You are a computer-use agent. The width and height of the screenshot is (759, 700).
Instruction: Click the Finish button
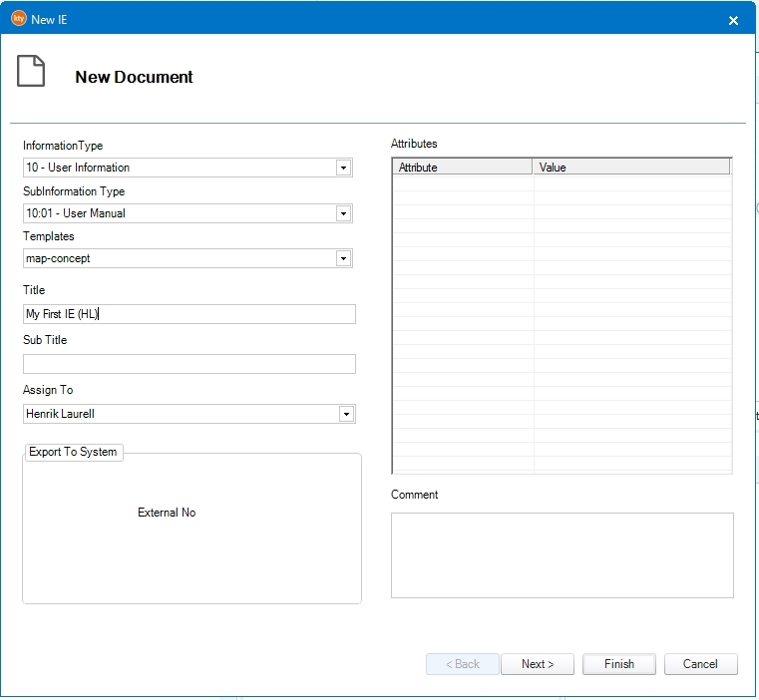pyautogui.click(x=618, y=664)
